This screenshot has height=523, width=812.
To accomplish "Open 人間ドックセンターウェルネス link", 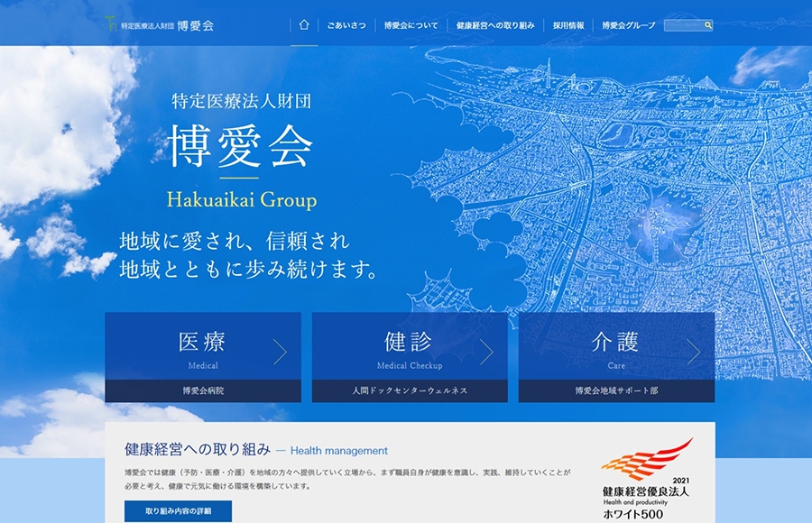I will point(410,390).
